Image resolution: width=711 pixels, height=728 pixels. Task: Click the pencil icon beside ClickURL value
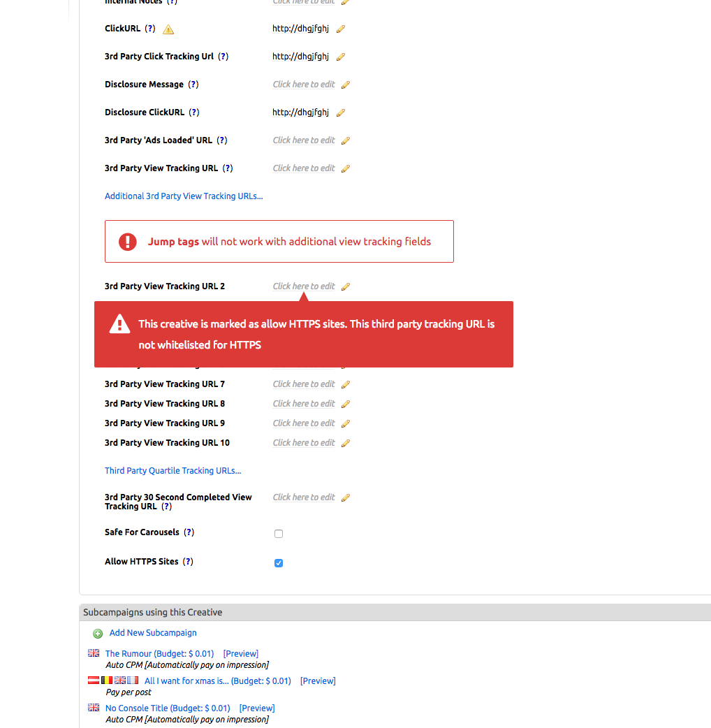pos(341,29)
